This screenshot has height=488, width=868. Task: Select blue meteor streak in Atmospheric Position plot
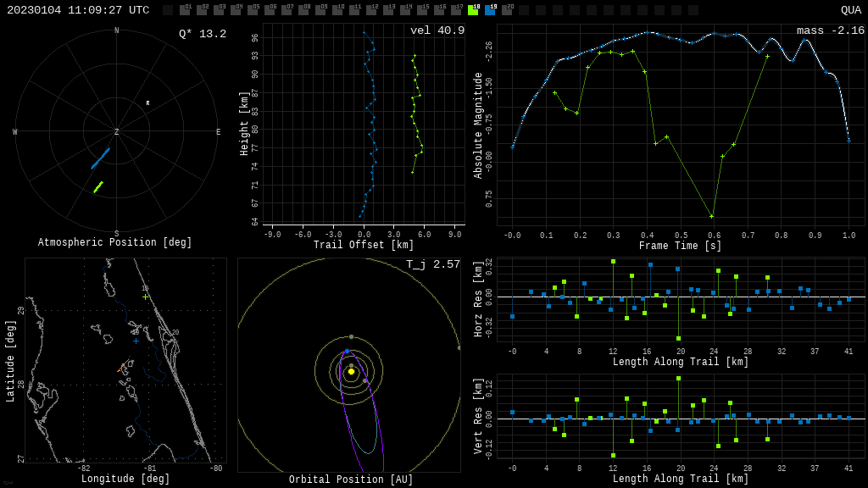point(101,158)
